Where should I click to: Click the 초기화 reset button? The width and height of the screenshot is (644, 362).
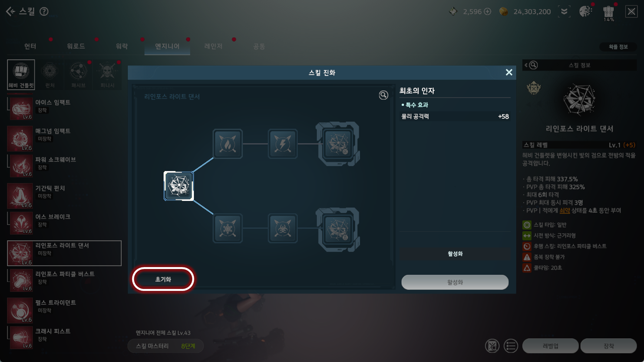163,279
